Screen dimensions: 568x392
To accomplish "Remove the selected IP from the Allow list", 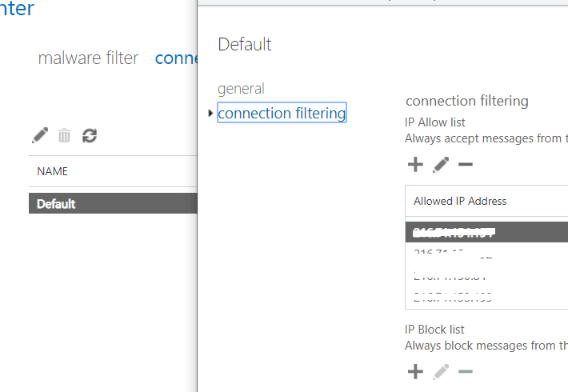I will (x=465, y=165).
